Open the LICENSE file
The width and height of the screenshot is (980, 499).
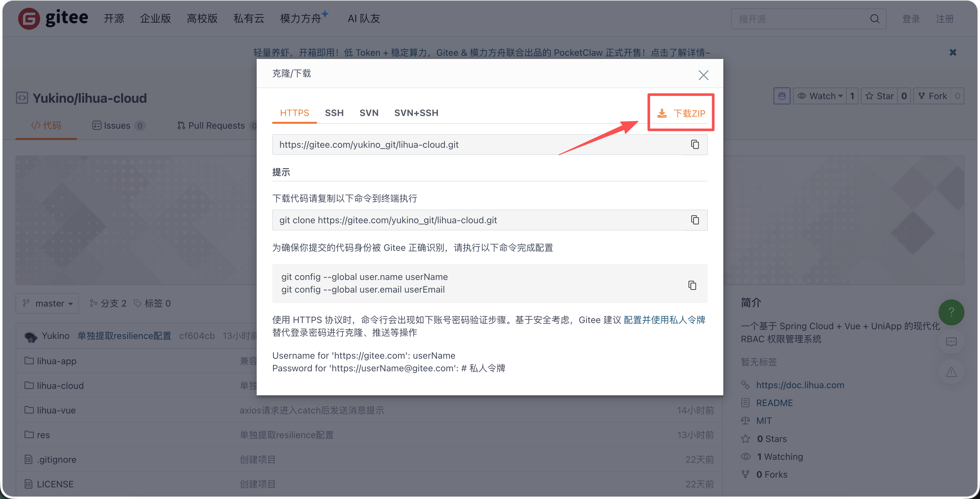tap(55, 484)
